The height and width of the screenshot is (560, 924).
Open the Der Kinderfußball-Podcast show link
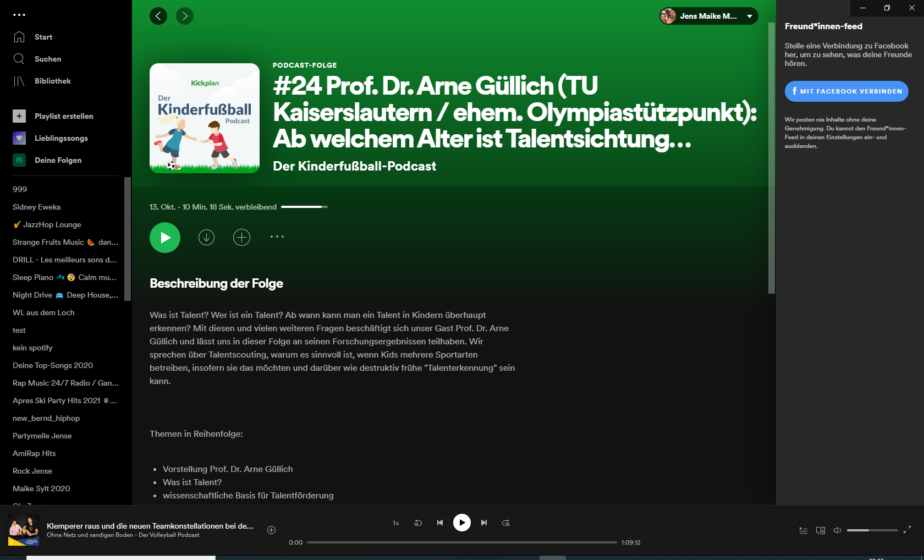coord(354,166)
